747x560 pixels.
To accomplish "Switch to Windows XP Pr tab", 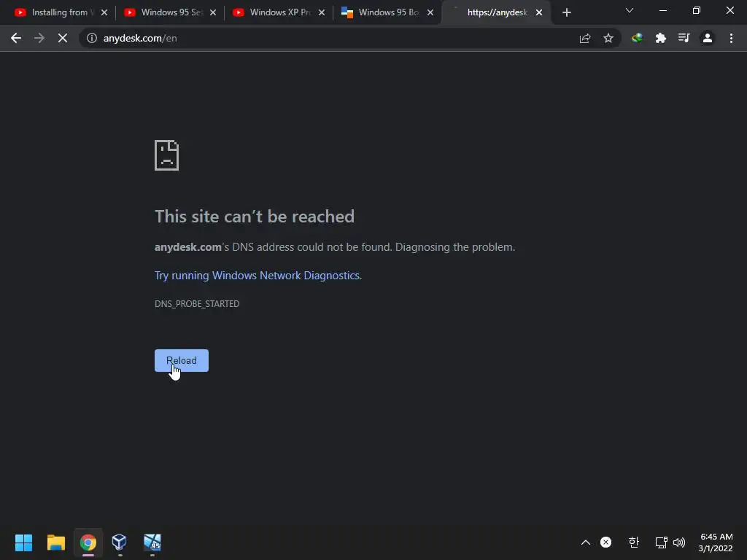I will tap(280, 12).
